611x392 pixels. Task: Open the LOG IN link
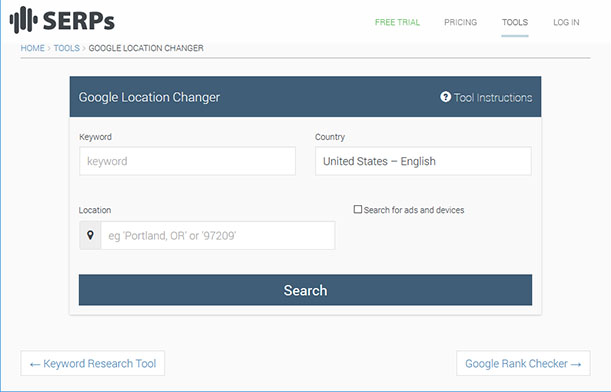point(566,22)
